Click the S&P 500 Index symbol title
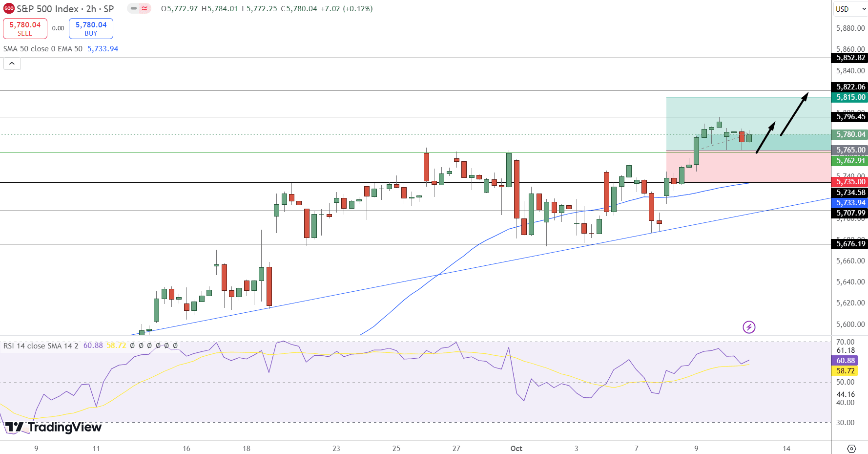Image resolution: width=868 pixels, height=454 pixels. tap(65, 9)
